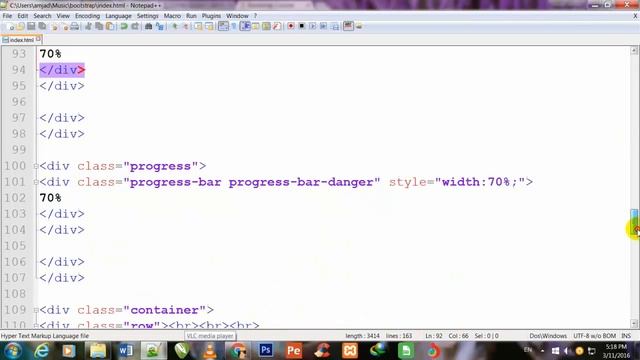Click the scrollbar down arrow at the bottom
Viewport: 640px width, 360px height.
634,324
